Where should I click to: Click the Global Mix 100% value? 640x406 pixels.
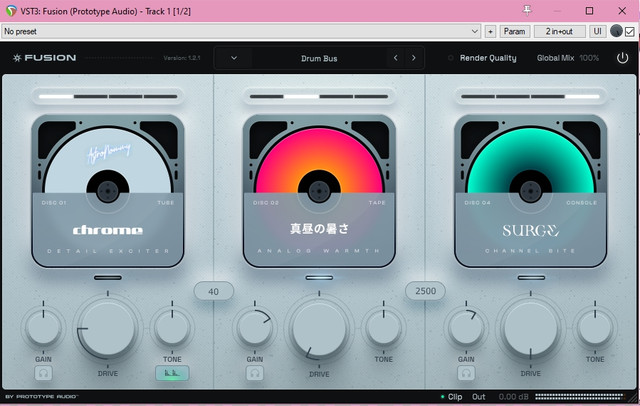(589, 58)
